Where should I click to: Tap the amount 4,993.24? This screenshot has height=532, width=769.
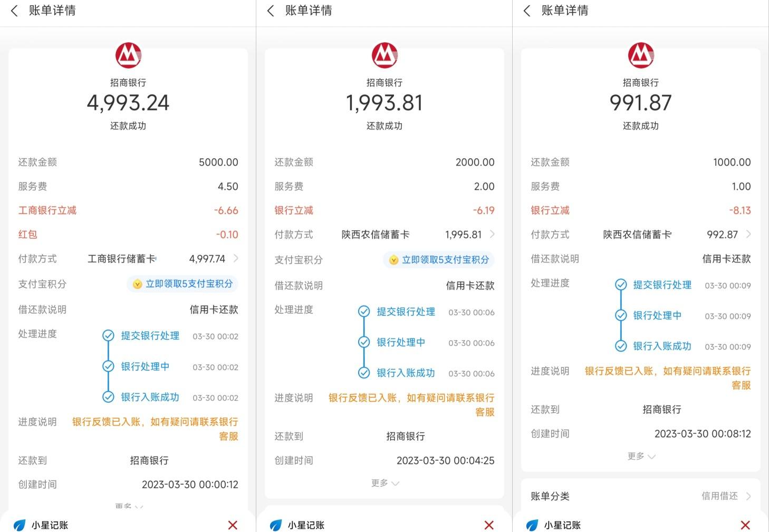(128, 103)
